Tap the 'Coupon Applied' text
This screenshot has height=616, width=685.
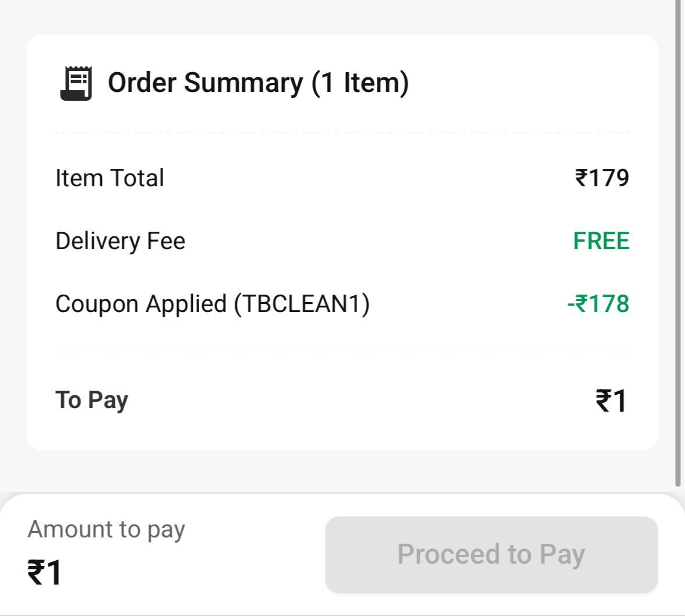(141, 304)
